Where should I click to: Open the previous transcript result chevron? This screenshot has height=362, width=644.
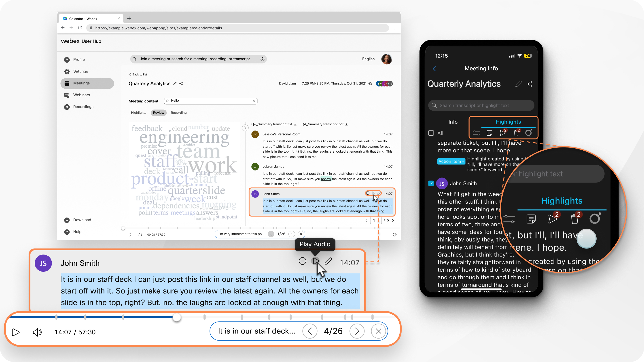[x=310, y=331]
